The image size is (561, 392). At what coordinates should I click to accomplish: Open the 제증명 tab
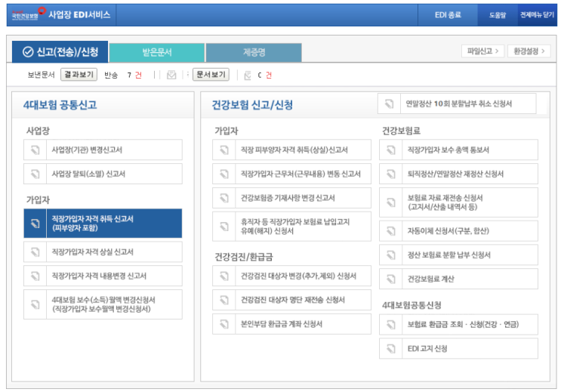pos(254,53)
